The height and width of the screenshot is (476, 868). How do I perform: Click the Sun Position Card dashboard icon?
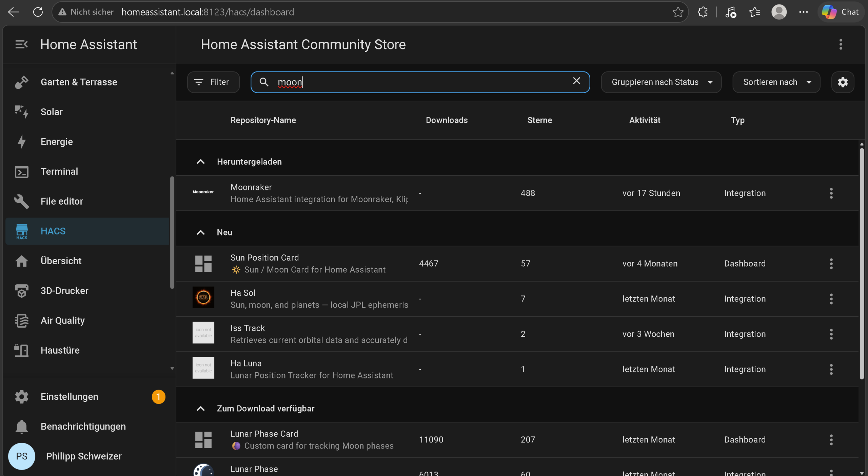pos(203,264)
